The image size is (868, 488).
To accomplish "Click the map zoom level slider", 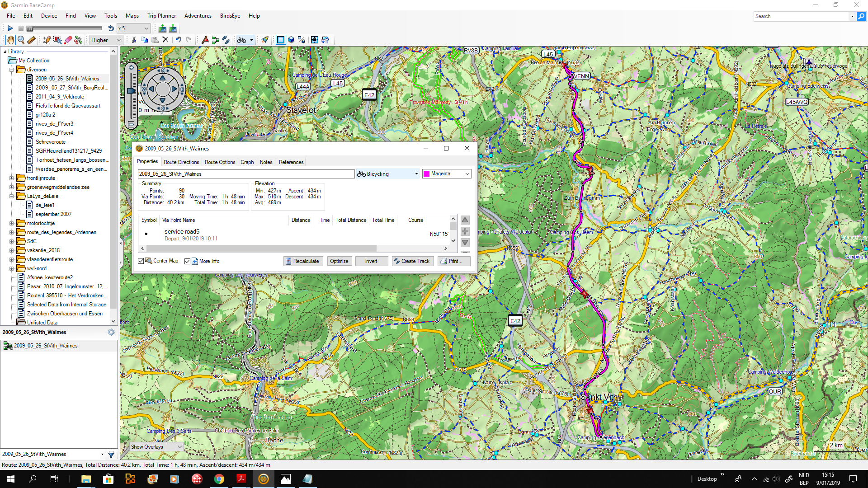I will point(131,91).
